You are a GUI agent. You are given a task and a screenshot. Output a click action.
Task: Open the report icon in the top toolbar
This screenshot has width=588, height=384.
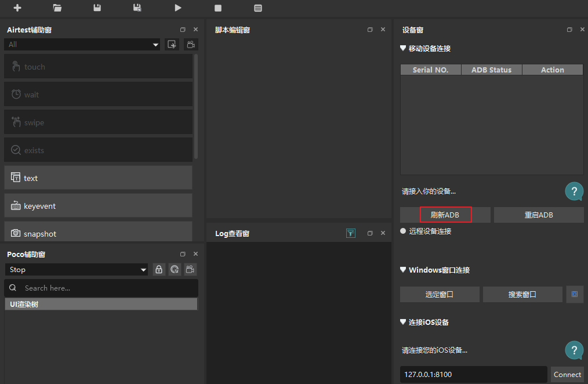tap(258, 8)
